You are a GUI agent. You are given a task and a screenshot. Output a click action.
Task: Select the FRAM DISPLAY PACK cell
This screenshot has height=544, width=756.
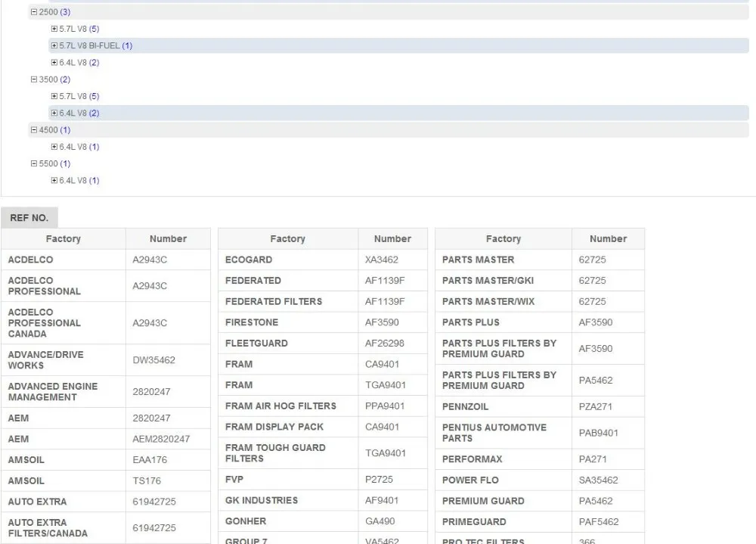pyautogui.click(x=288, y=427)
